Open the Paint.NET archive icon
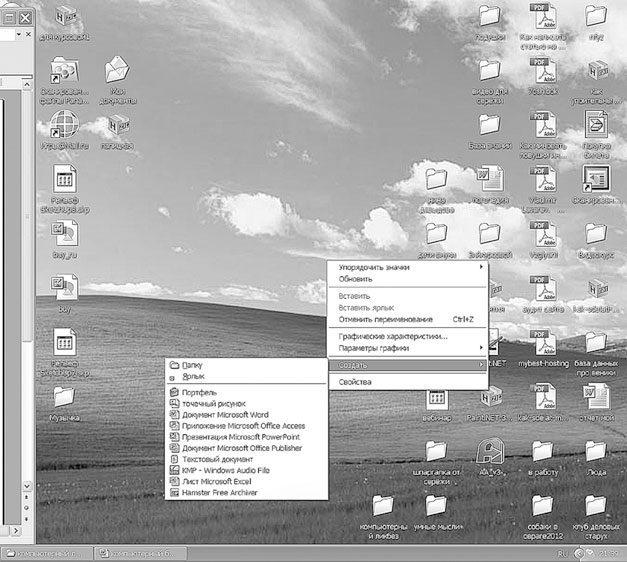Image resolution: width=627 pixels, height=562 pixels. [491, 398]
